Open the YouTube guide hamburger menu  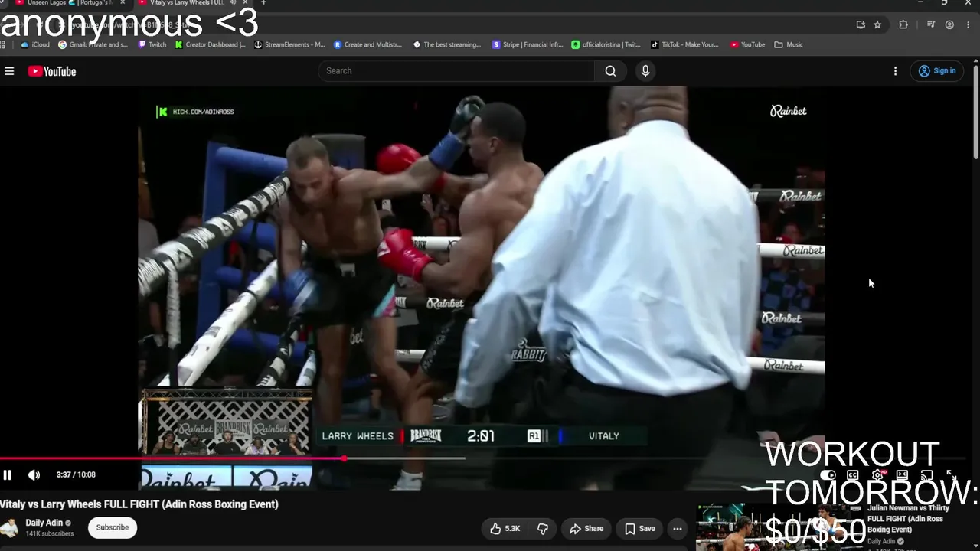(9, 71)
